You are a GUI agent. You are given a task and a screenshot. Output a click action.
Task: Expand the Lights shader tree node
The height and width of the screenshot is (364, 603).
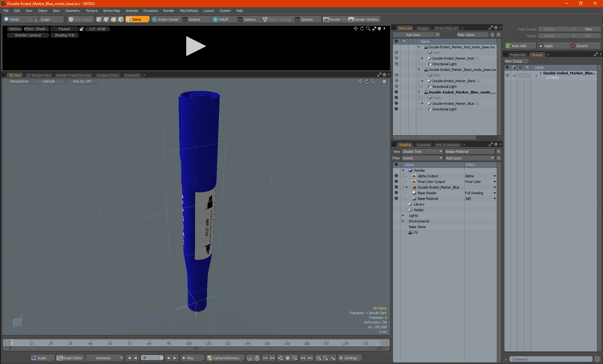pyautogui.click(x=403, y=216)
